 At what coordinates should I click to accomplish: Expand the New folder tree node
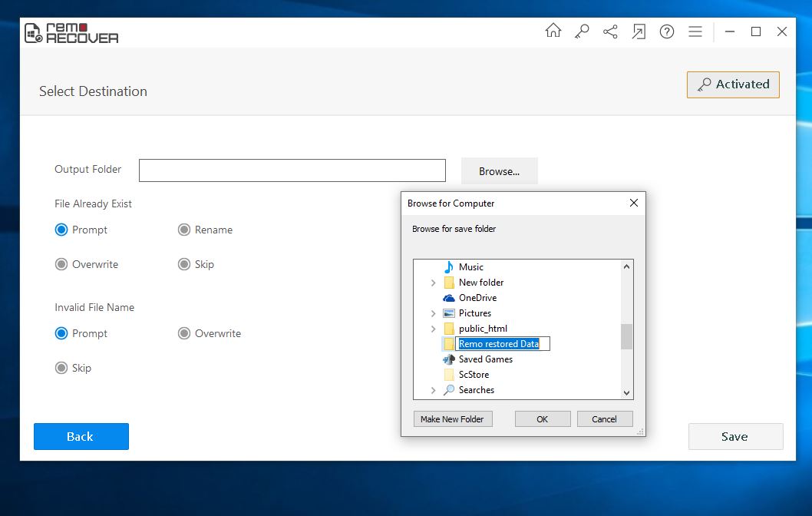(434, 283)
